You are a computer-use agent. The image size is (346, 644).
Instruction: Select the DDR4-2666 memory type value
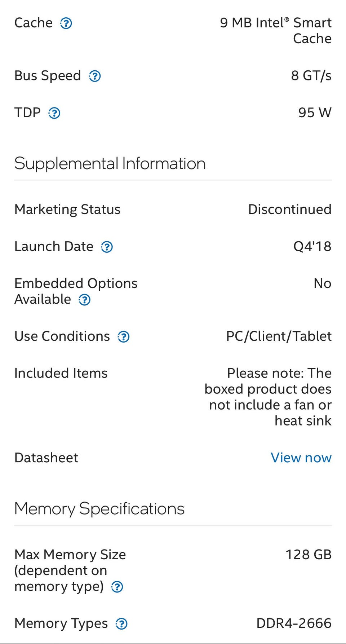pyautogui.click(x=294, y=623)
